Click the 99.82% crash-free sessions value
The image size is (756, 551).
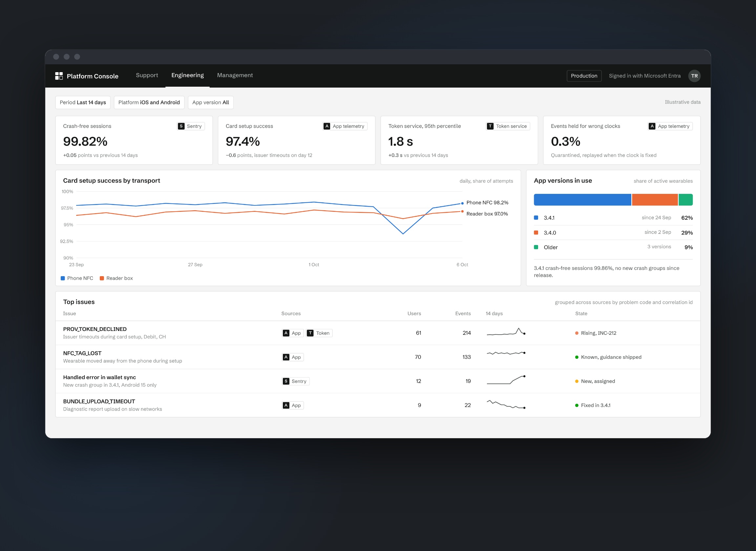[85, 141]
